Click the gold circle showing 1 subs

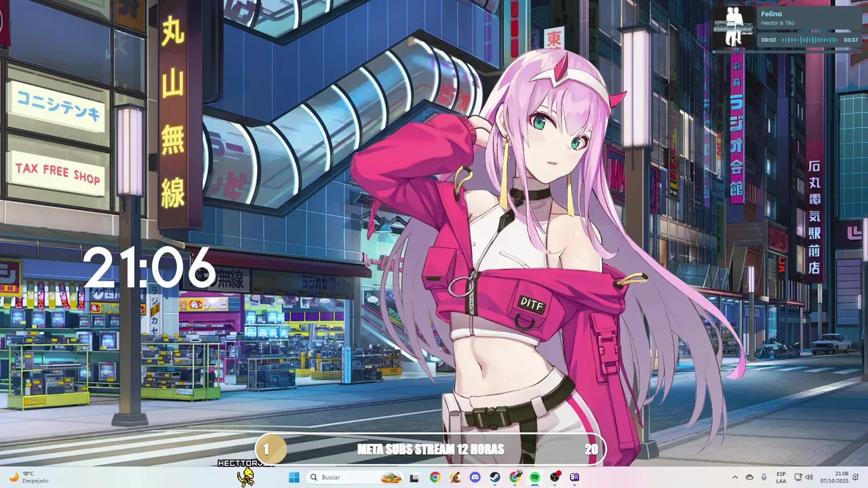pos(271,449)
